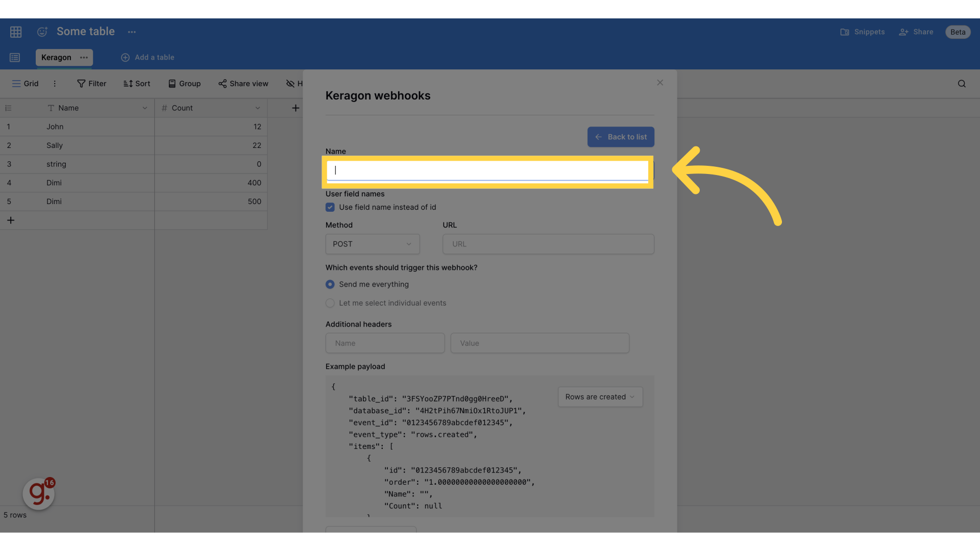Click the additional header Value field
980x551 pixels.
[x=540, y=343]
